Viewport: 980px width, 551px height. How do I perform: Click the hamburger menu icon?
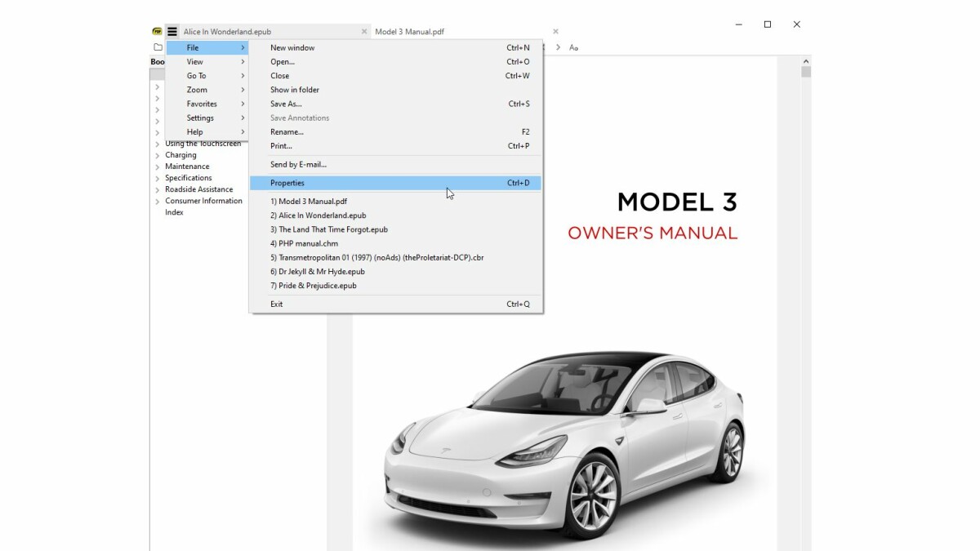[172, 32]
